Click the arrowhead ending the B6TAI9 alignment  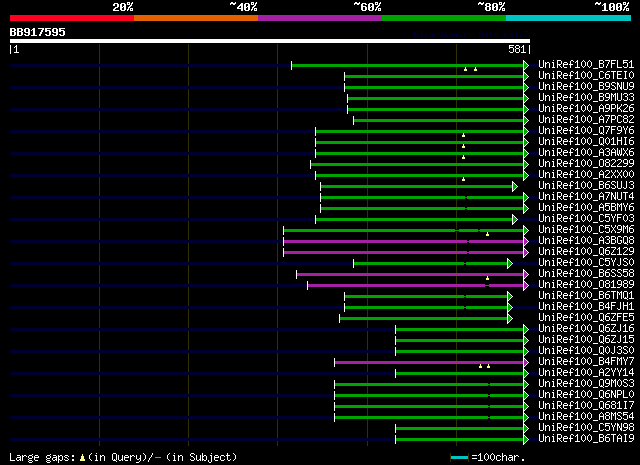(526, 440)
